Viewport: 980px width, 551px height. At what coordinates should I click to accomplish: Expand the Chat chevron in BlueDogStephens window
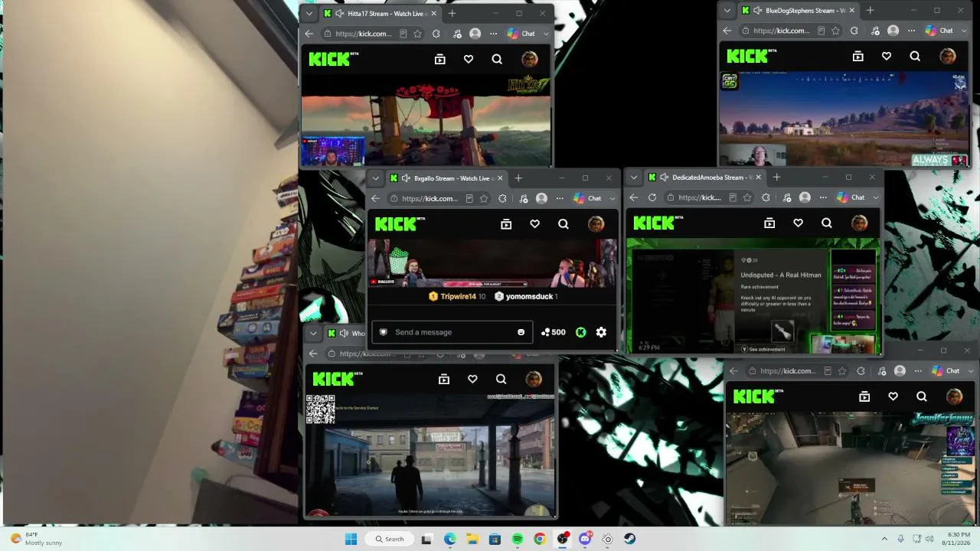click(964, 31)
